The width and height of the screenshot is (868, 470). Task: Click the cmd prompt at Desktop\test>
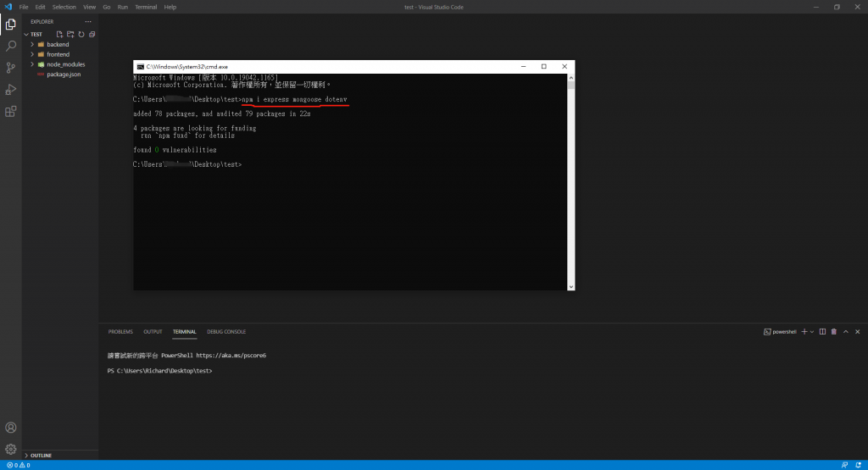pyautogui.click(x=187, y=164)
